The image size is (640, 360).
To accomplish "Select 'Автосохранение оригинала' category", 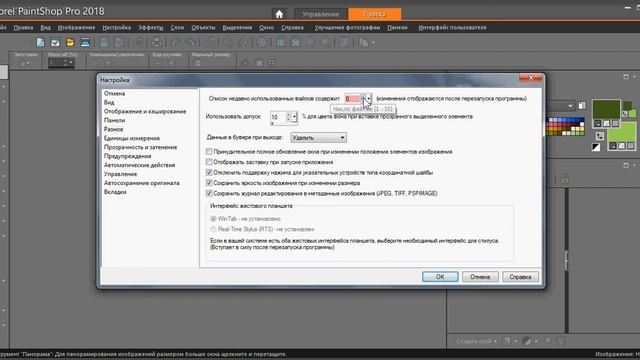I will click(142, 183).
